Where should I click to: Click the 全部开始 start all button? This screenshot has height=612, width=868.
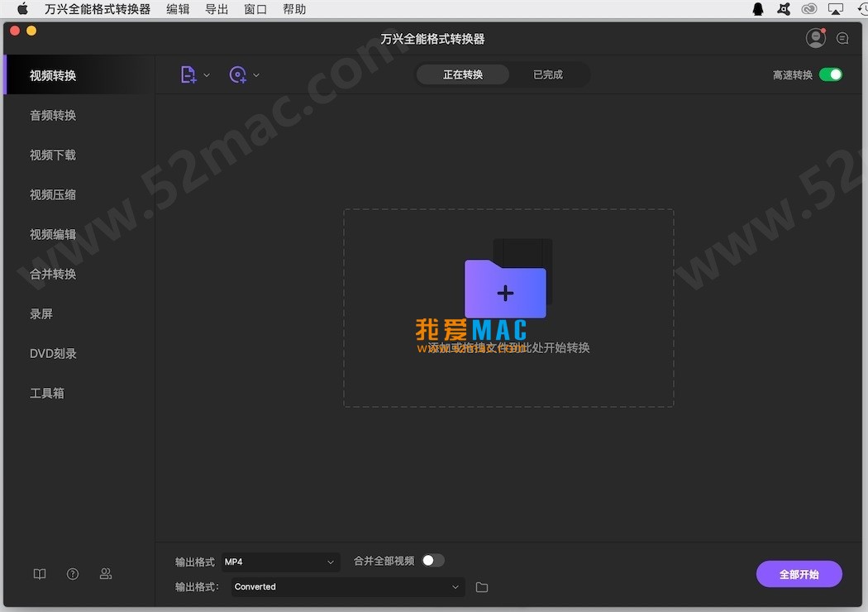(799, 574)
